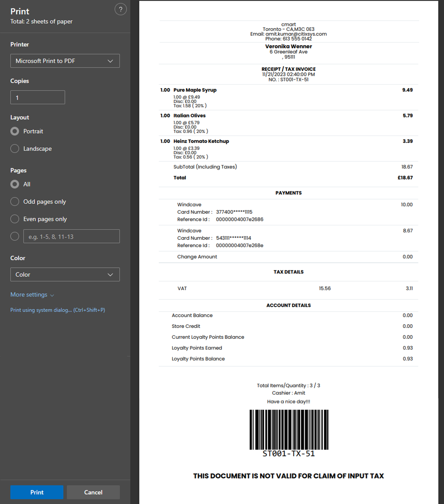This screenshot has width=444, height=504.
Task: Select the Portrait layout option
Action: (x=15, y=131)
